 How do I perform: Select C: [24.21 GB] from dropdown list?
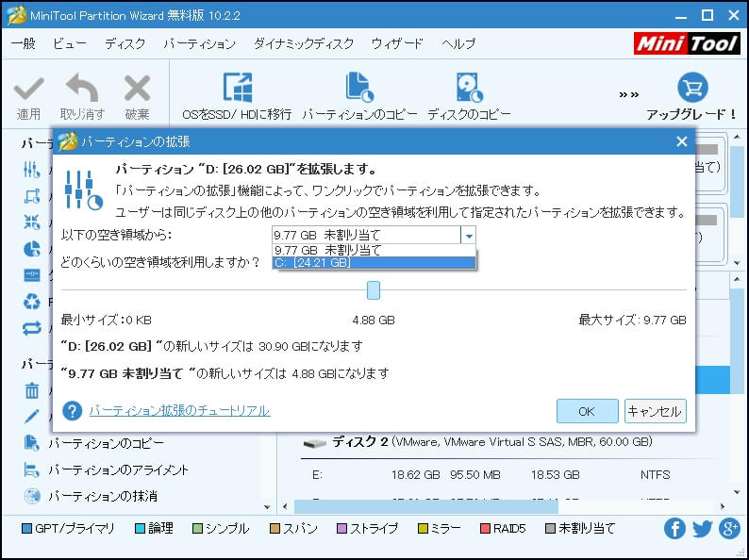(x=374, y=263)
